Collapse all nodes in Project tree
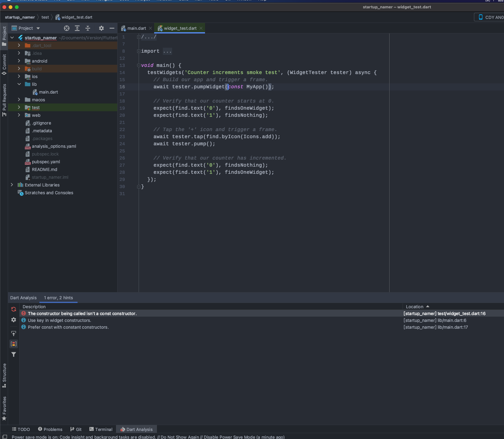This screenshot has height=439, width=504. pyautogui.click(x=88, y=28)
